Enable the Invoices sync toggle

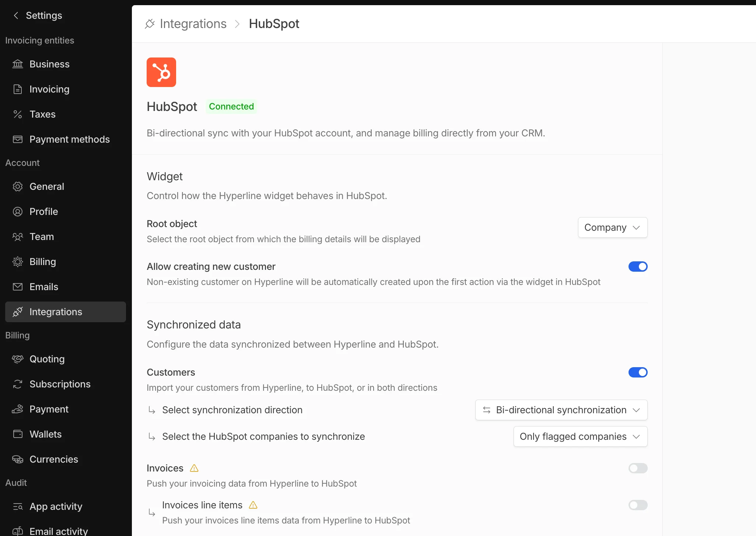click(638, 468)
